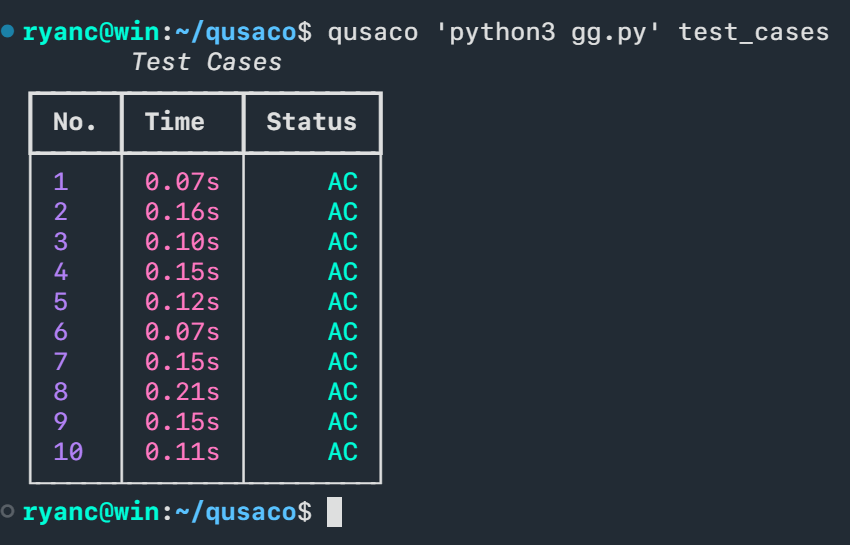Click the AC status for test case 1
The height and width of the screenshot is (545, 850).
[x=342, y=182]
